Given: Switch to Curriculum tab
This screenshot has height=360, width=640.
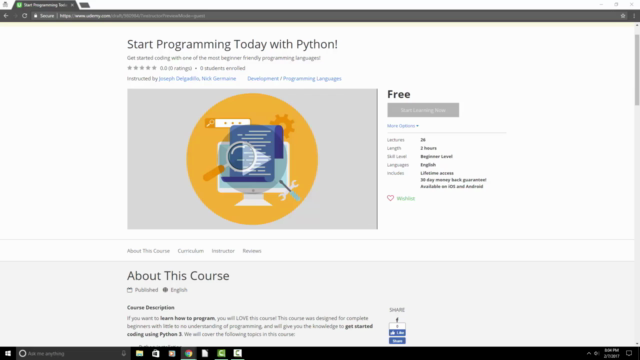Looking at the screenshot, I should [191, 251].
